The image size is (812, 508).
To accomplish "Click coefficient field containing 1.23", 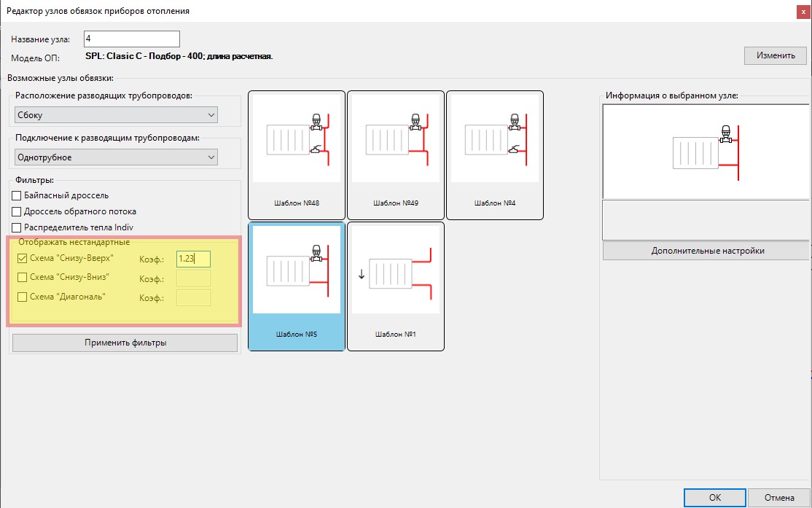I will (193, 258).
